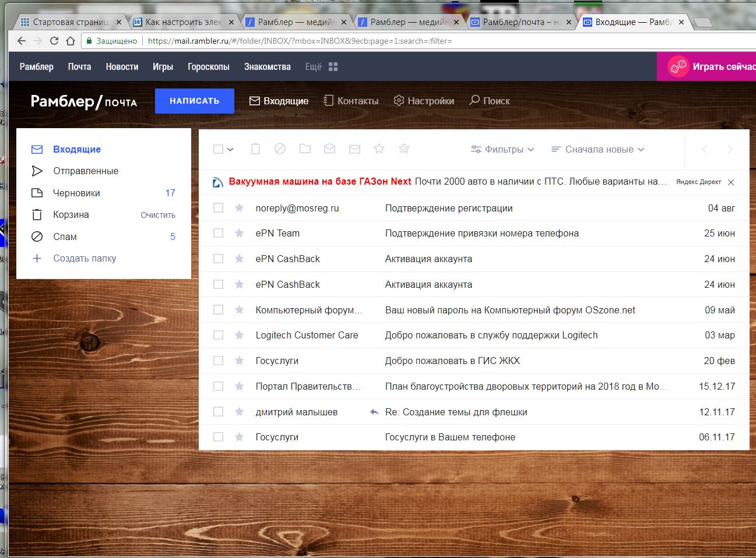The width and height of the screenshot is (756, 558).
Task: Open Гороскопы in top navigation
Action: 209,67
